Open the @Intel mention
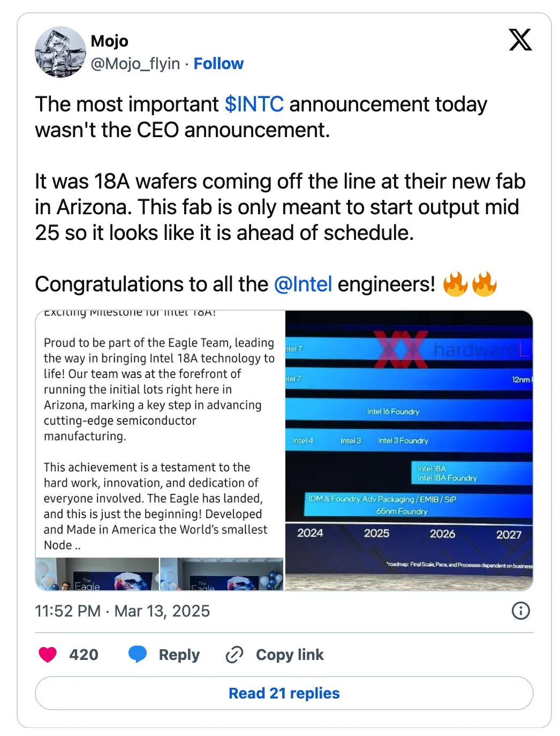Image resolution: width=560 pixels, height=736 pixels. pos(303,284)
